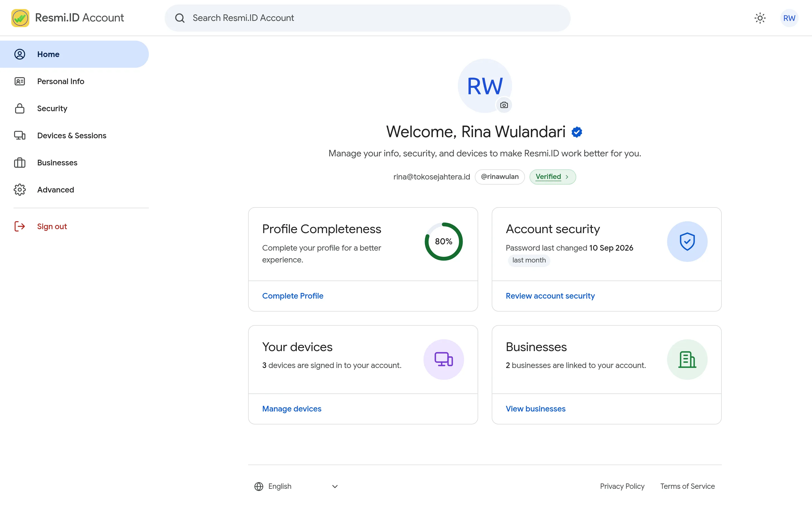Viewport: 812px width, 508px height.
Task: Click the search magnifier icon
Action: [x=180, y=18]
